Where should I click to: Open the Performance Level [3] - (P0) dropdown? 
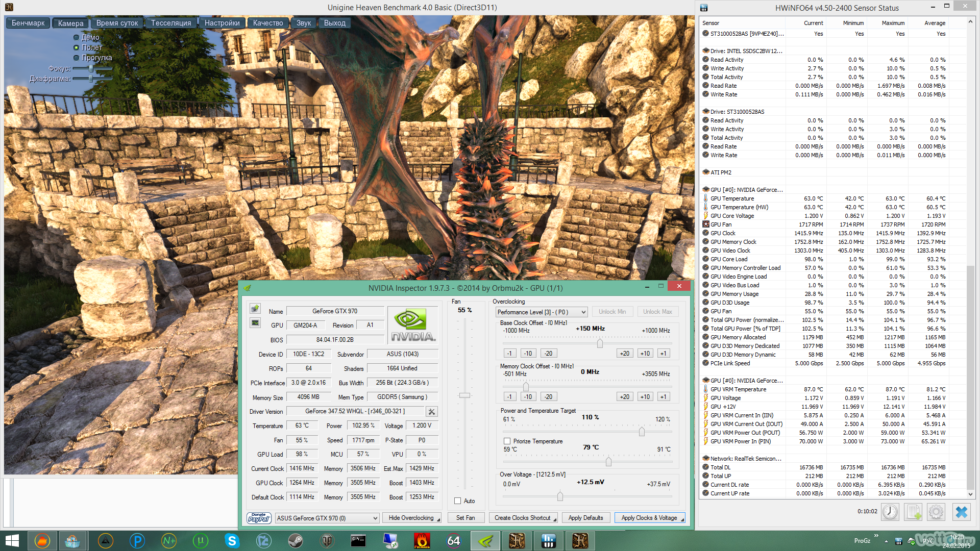tap(542, 312)
